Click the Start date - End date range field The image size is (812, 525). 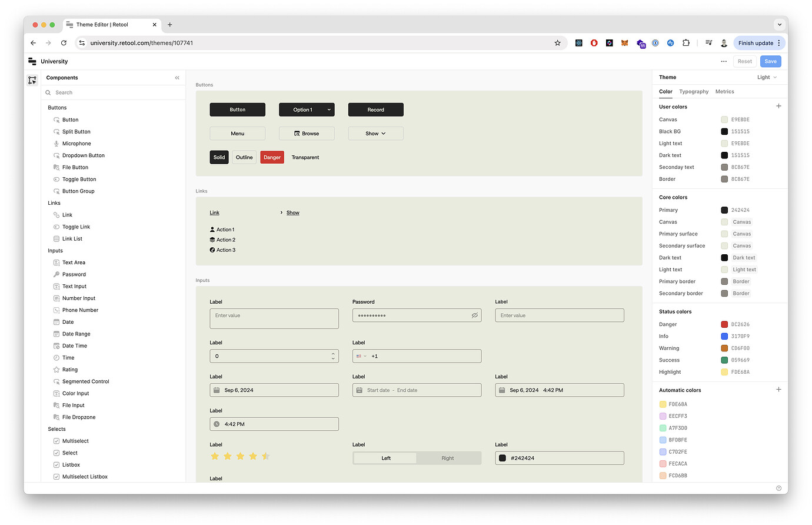point(417,390)
